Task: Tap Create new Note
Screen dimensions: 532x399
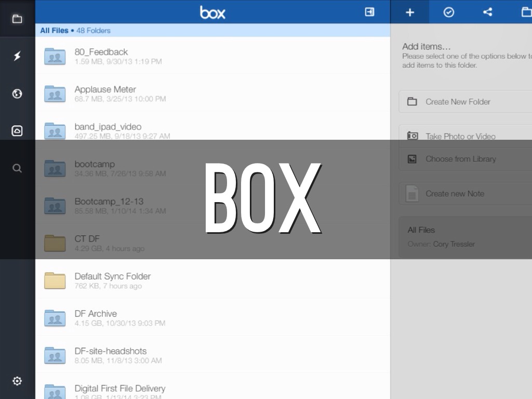Action: point(455,194)
